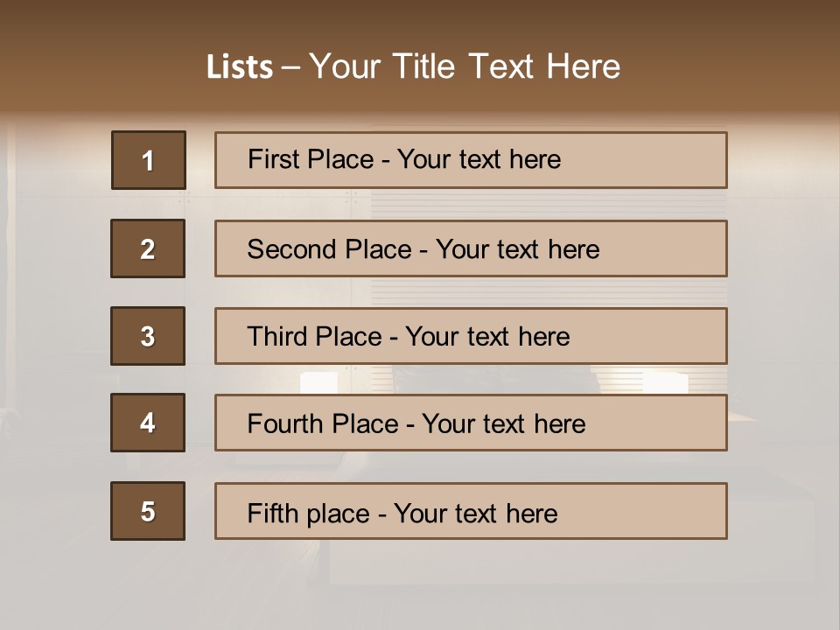Select the number 2 square

tap(147, 248)
